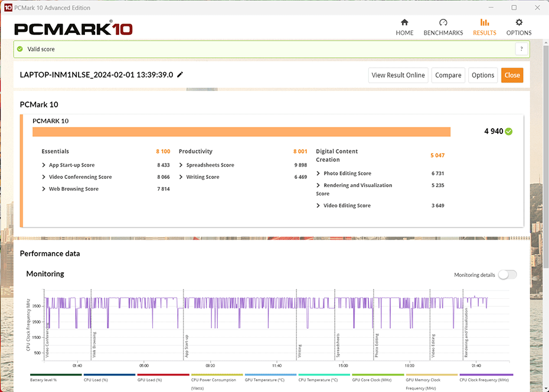Screen dimensions: 549x392
Task: Expand Spreadsheets Score details
Action: (182, 165)
